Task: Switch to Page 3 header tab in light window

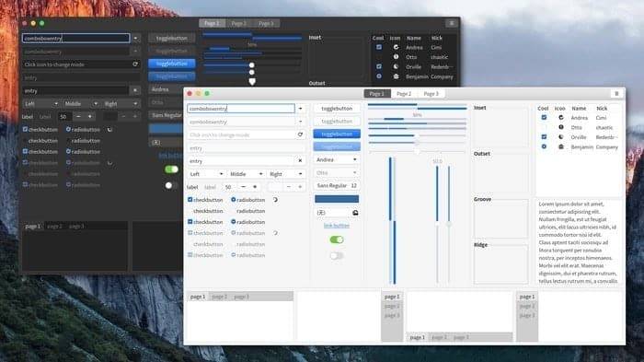Action: (431, 94)
